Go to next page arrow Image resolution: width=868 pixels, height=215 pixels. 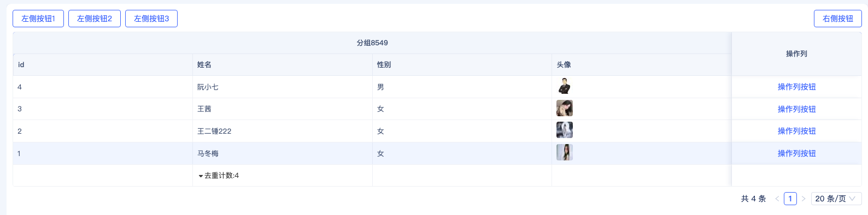click(x=804, y=199)
